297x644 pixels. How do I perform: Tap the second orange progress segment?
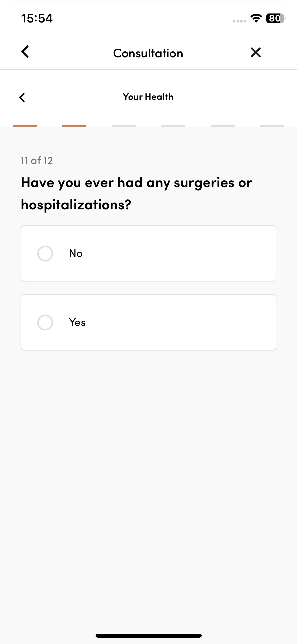pyautogui.click(x=74, y=126)
